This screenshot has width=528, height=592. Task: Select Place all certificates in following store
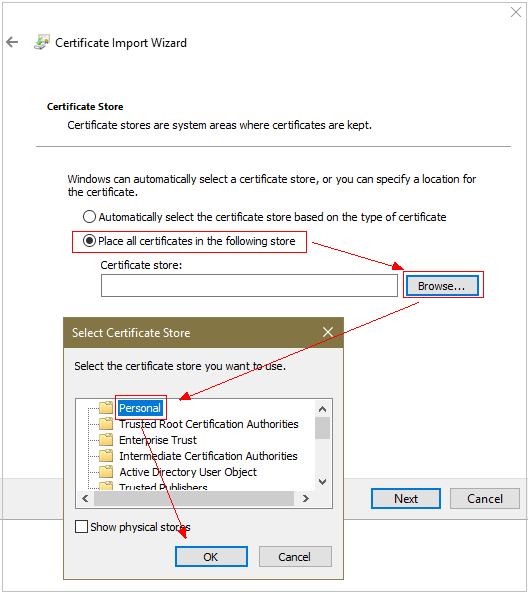89,241
